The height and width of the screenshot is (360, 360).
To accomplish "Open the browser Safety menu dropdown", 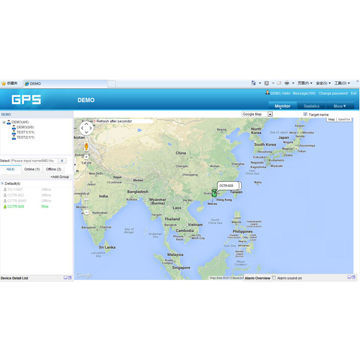I will coord(323,83).
